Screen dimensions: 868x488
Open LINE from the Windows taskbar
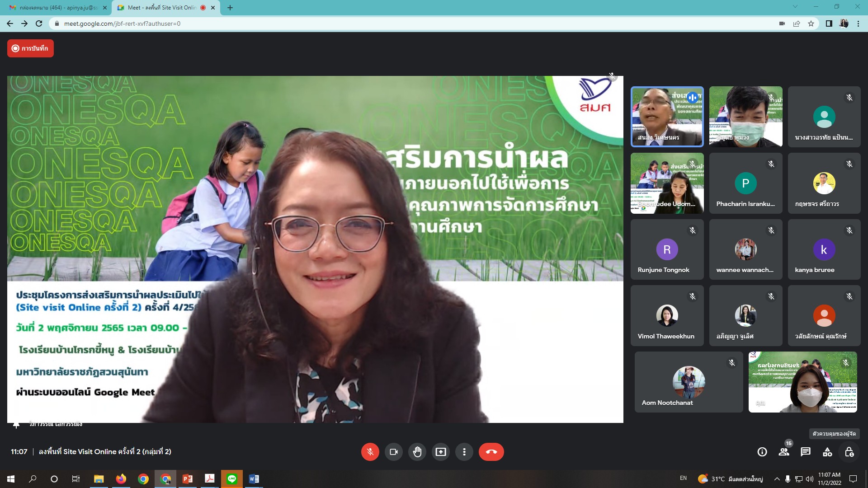tap(232, 479)
